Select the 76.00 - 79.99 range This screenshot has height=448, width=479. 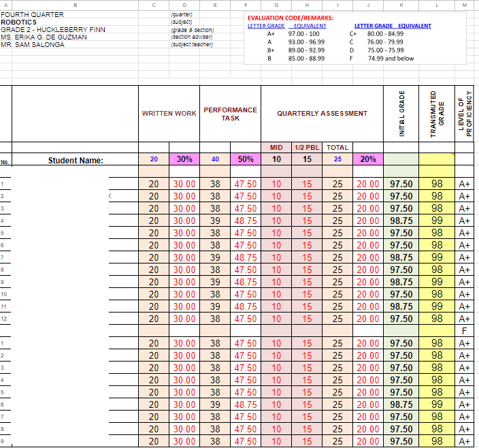pos(385,42)
